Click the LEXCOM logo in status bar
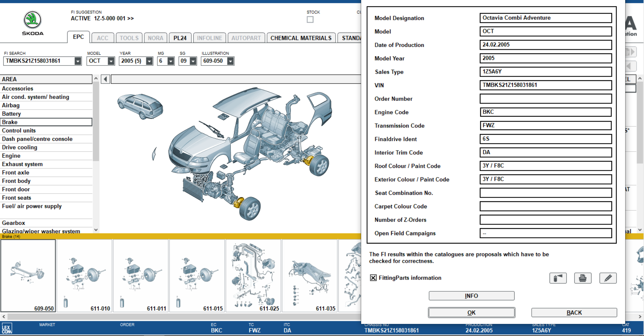 [x=7, y=328]
